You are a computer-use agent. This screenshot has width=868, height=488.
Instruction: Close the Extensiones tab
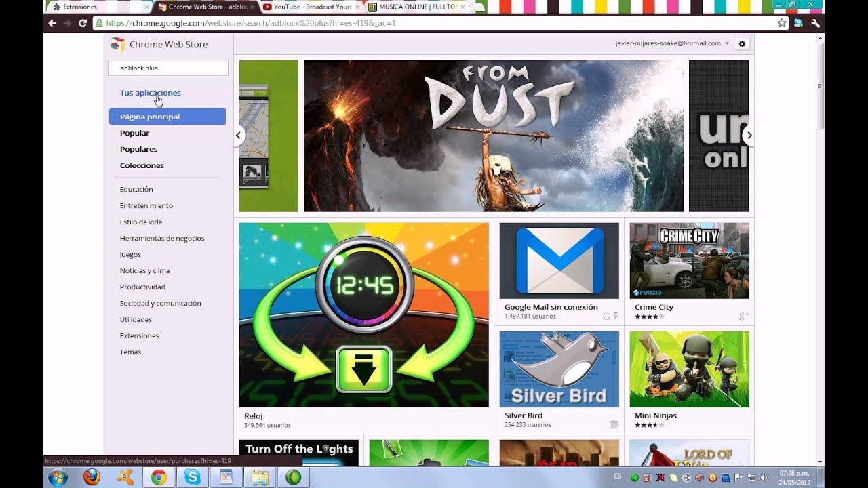tap(146, 7)
